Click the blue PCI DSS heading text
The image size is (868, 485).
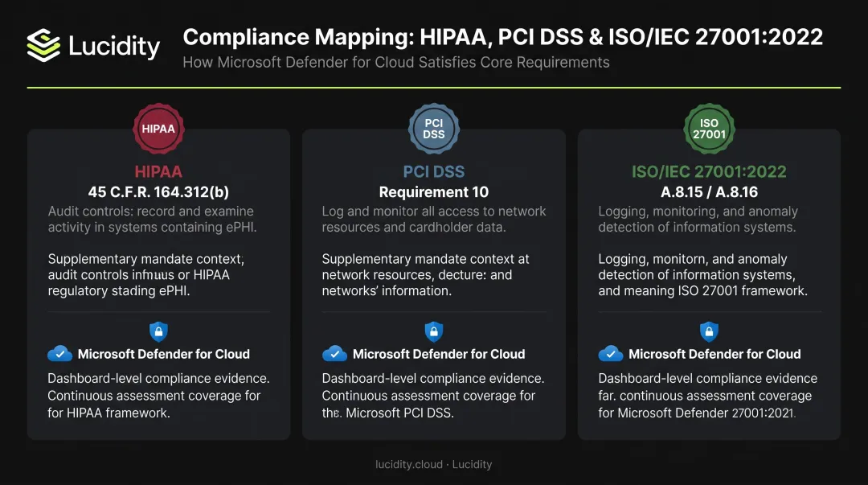(x=434, y=171)
